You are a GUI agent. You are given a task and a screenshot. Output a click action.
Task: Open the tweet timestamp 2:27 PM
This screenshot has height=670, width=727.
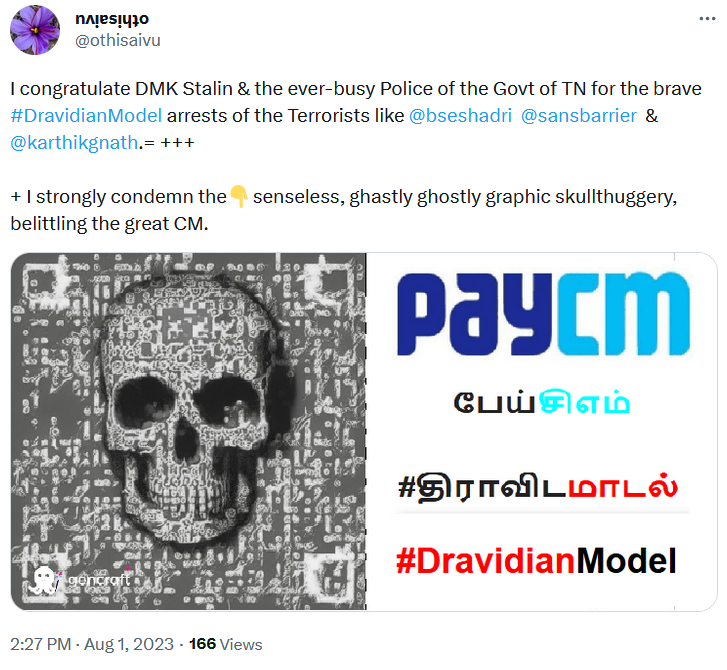tap(41, 644)
